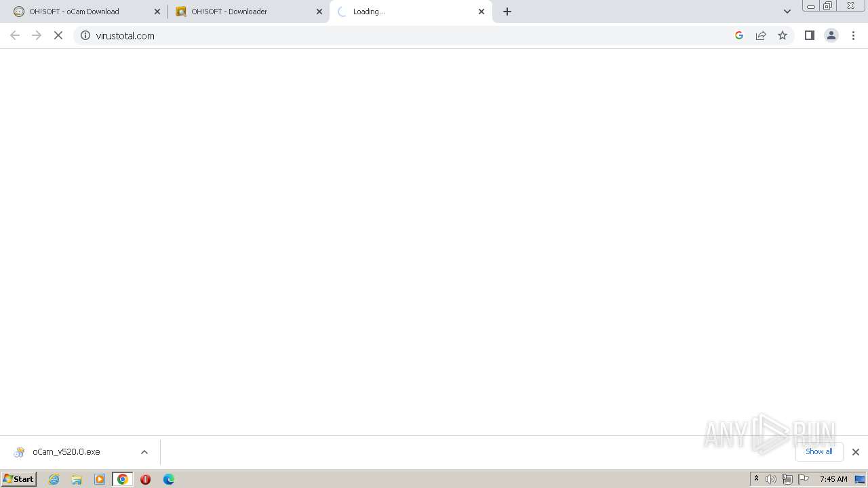868x488 pixels.
Task: Share this page icon
Action: tap(761, 35)
